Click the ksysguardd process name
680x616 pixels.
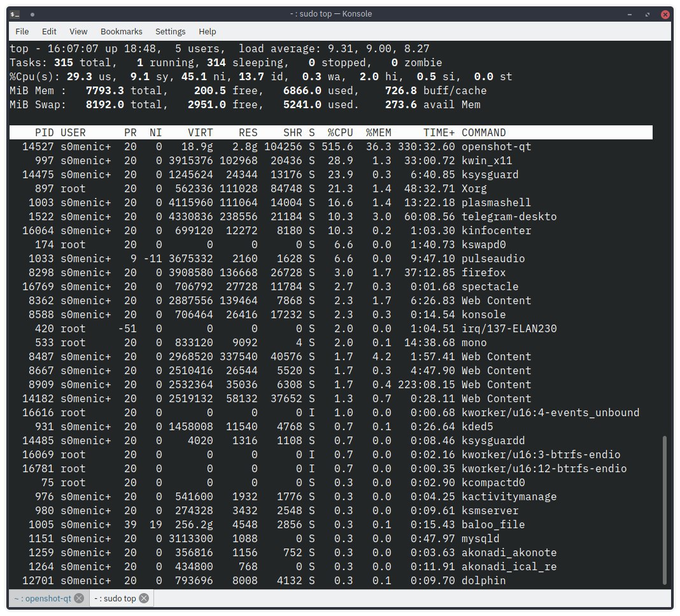point(493,440)
